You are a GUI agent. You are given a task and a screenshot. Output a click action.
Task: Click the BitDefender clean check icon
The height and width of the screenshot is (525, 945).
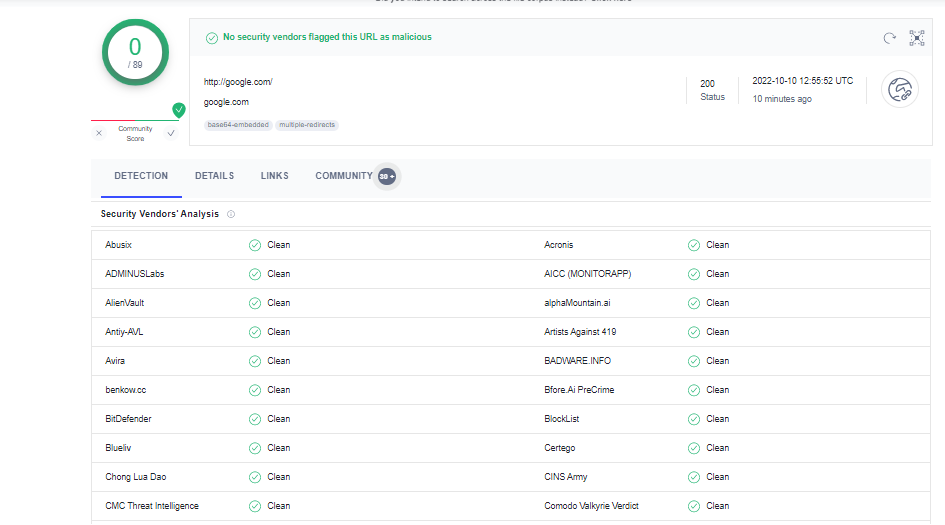(x=255, y=419)
